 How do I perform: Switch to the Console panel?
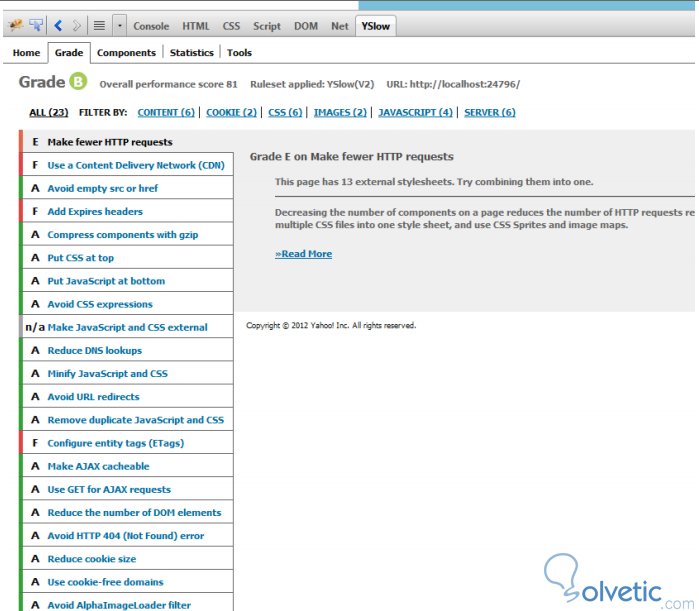pos(151,26)
